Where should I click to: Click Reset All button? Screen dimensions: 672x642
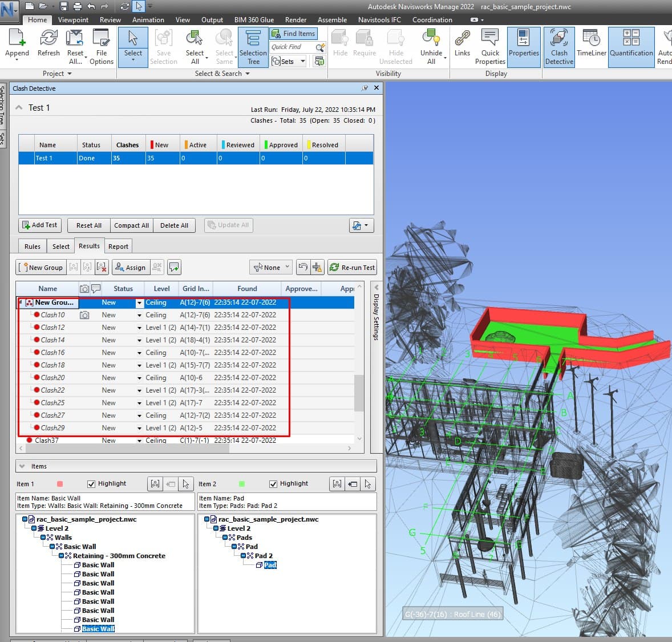point(89,225)
